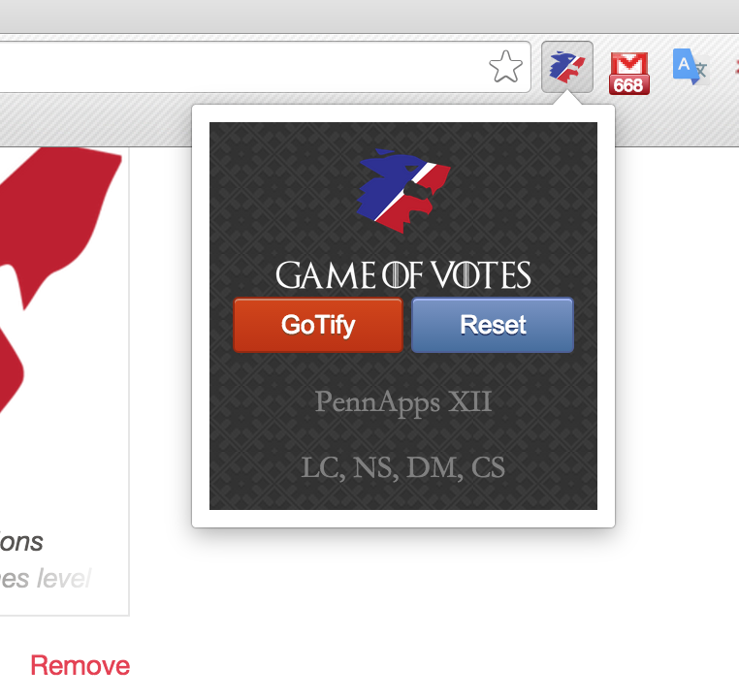This screenshot has width=739, height=700.
Task: Open the Gmail checker extension icon
Action: point(628,73)
